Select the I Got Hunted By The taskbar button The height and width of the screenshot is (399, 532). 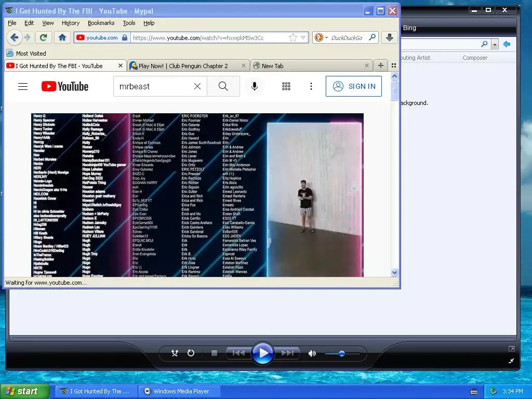click(96, 391)
